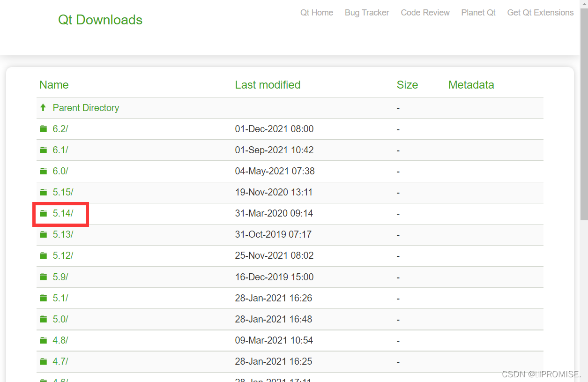Select the date 19-Nov-2020 13:11

[274, 192]
